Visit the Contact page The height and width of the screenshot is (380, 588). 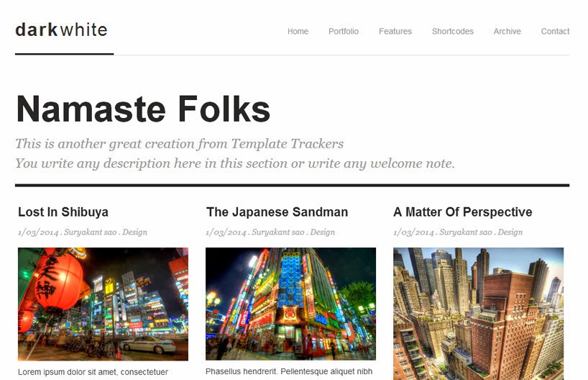coord(555,31)
